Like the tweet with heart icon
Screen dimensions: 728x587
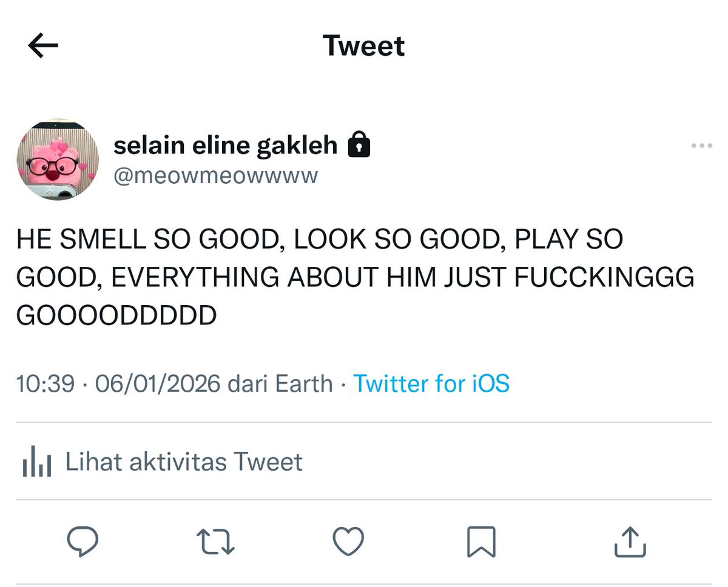[x=350, y=542]
